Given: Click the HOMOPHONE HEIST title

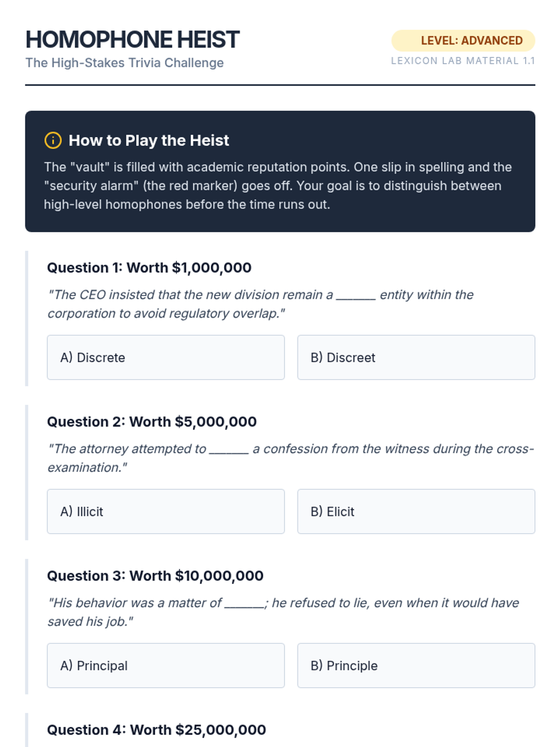Looking at the screenshot, I should click(133, 40).
